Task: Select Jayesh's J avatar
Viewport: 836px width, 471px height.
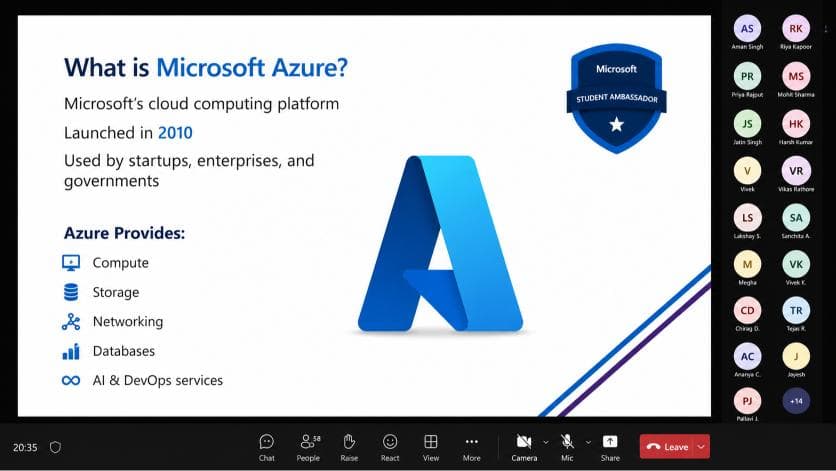Action: click(796, 356)
